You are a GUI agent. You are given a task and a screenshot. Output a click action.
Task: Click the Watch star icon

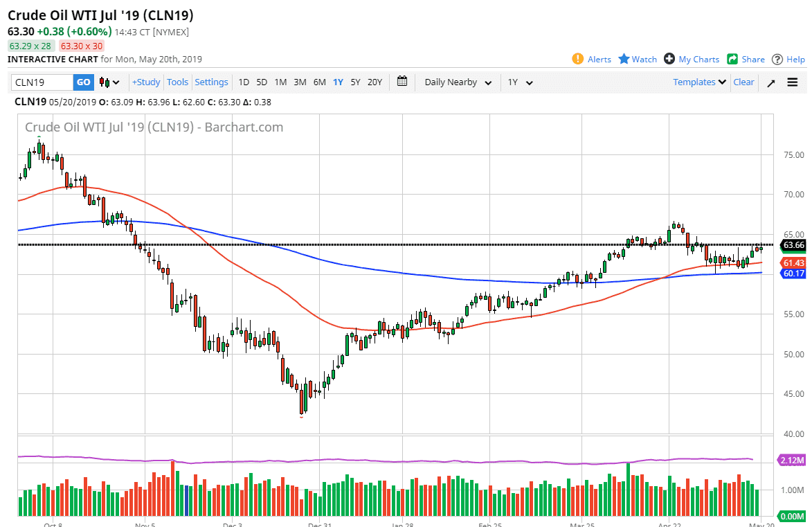click(624, 59)
